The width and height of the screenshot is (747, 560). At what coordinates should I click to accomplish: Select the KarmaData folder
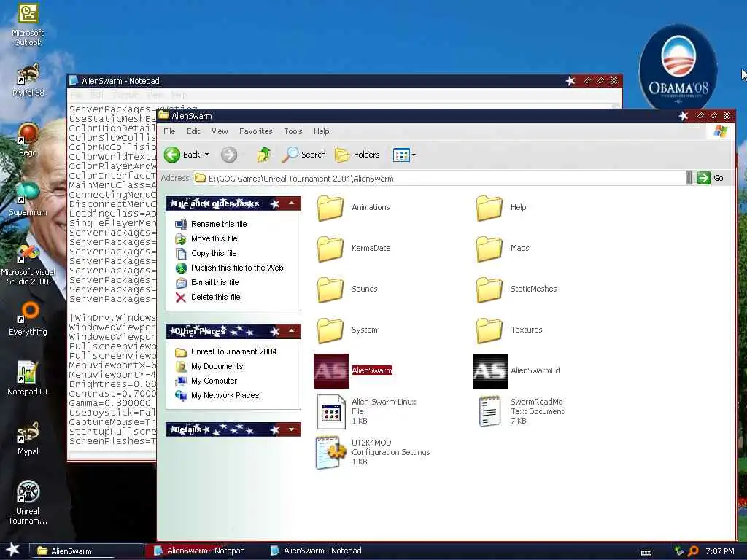pyautogui.click(x=354, y=248)
